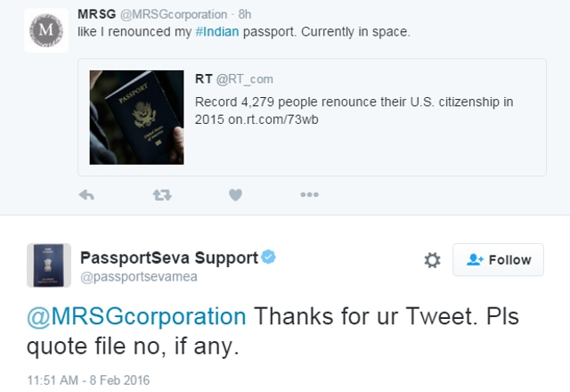Open the gear settings dropdown for PassportSeva
This screenshot has width=570, height=392.
point(432,260)
